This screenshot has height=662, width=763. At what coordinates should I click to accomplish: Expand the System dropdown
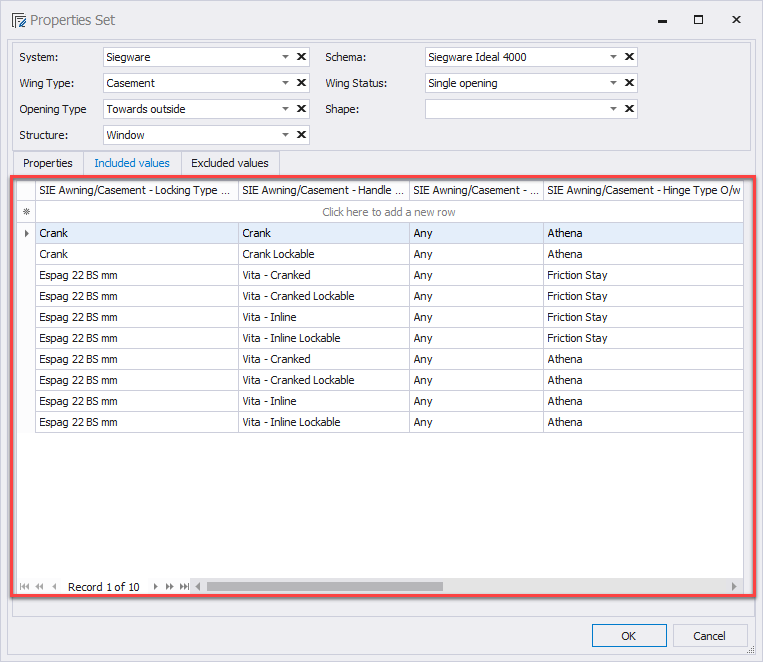tap(285, 57)
